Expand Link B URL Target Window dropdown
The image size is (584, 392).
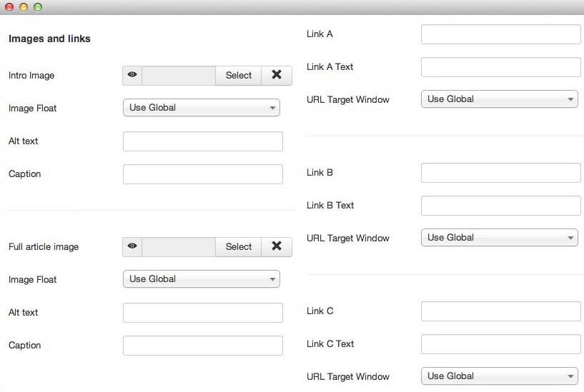[499, 238]
